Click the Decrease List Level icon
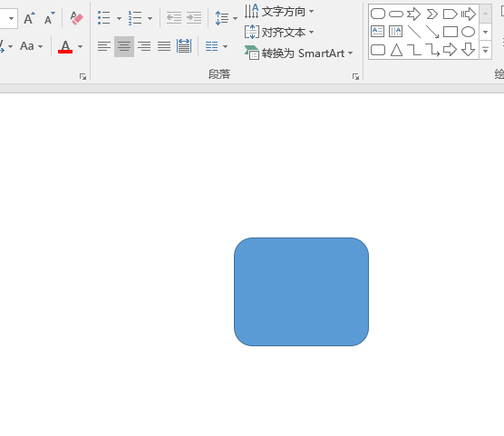Image resolution: width=504 pixels, height=436 pixels. 174,18
